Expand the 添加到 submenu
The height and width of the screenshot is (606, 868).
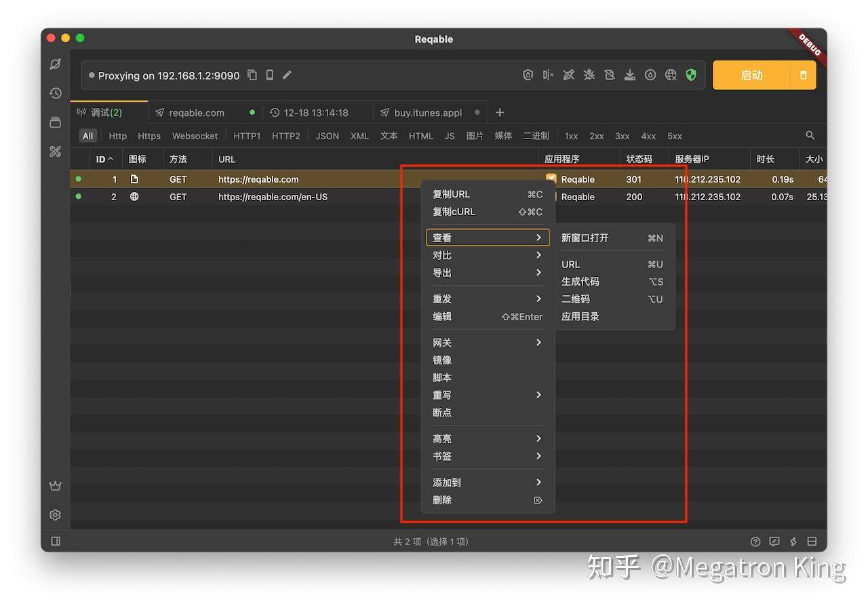coord(488,482)
